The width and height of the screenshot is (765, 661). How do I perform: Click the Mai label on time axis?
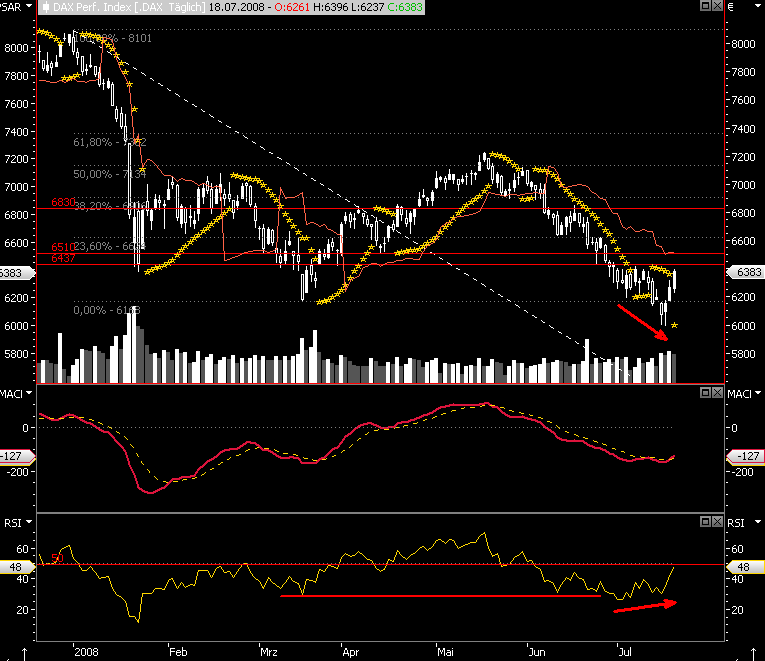445,652
